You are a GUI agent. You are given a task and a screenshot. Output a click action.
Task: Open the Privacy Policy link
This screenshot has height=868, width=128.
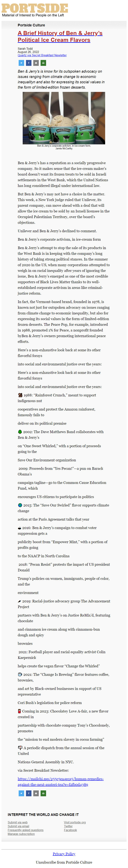64,854
